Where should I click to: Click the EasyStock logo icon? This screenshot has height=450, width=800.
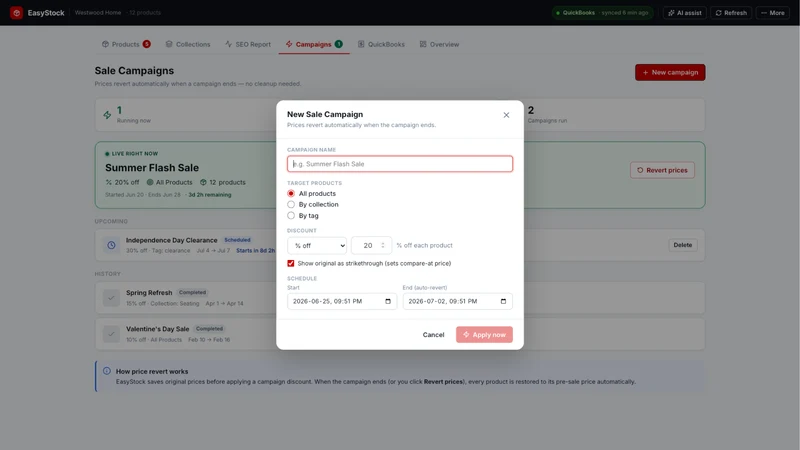coord(16,13)
